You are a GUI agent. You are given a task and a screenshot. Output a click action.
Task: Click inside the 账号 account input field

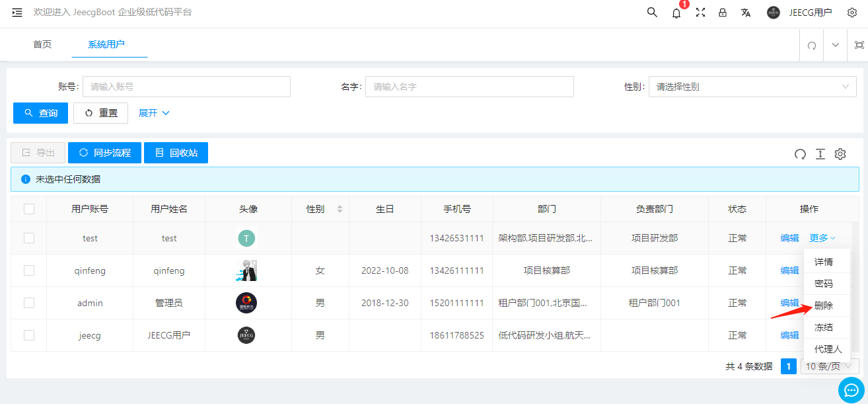point(186,87)
